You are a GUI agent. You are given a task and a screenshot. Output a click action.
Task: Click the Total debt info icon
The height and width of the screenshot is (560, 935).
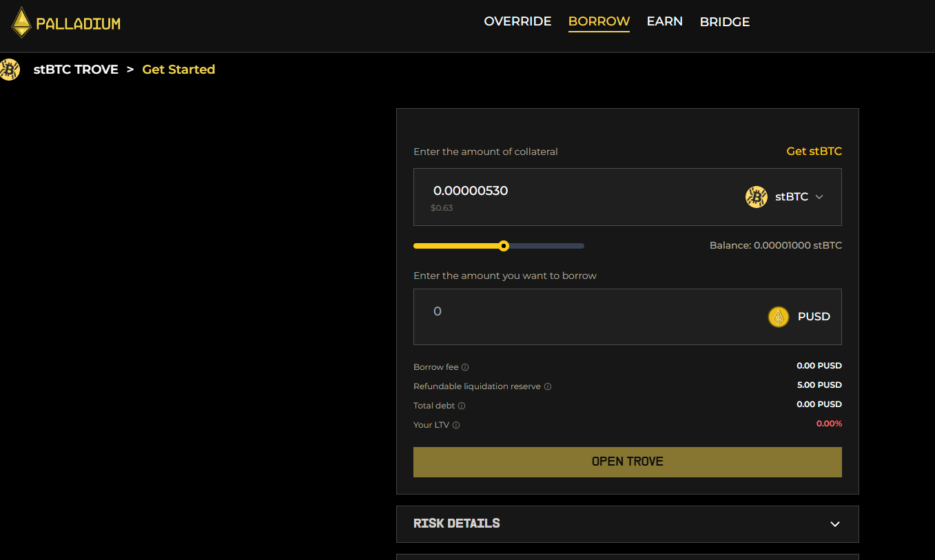coord(462,406)
